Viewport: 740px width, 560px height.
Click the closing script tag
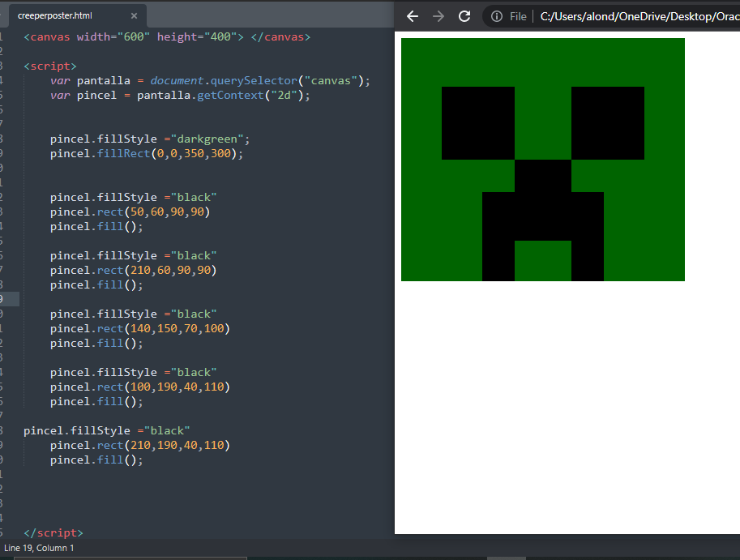[x=53, y=533]
